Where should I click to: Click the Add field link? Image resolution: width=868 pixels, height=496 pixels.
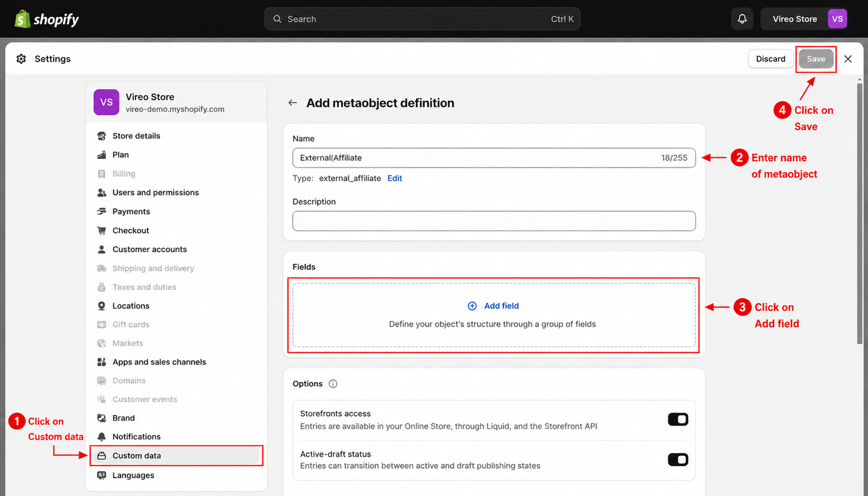point(501,306)
